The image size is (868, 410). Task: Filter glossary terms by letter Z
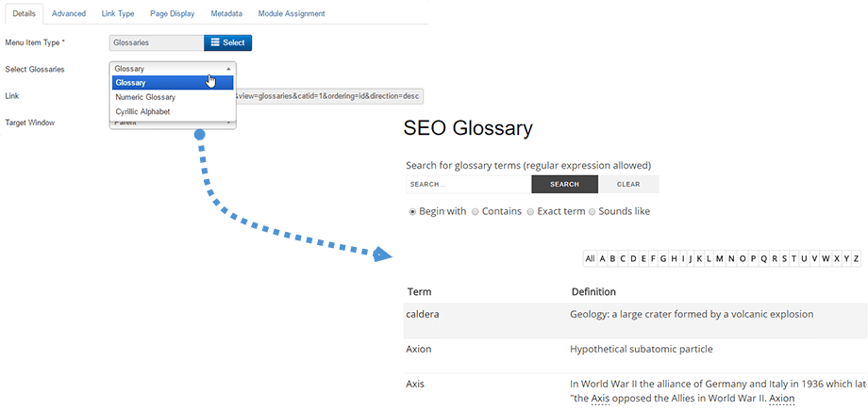tap(856, 259)
